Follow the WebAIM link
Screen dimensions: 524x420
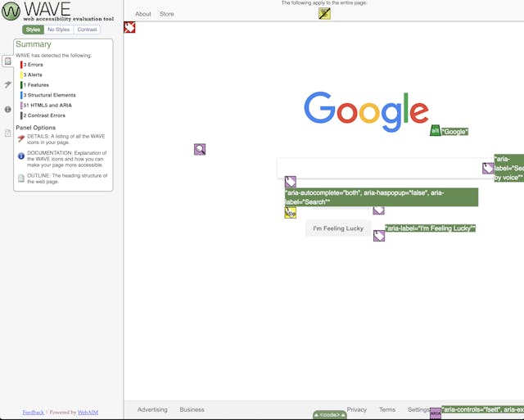tap(88, 413)
